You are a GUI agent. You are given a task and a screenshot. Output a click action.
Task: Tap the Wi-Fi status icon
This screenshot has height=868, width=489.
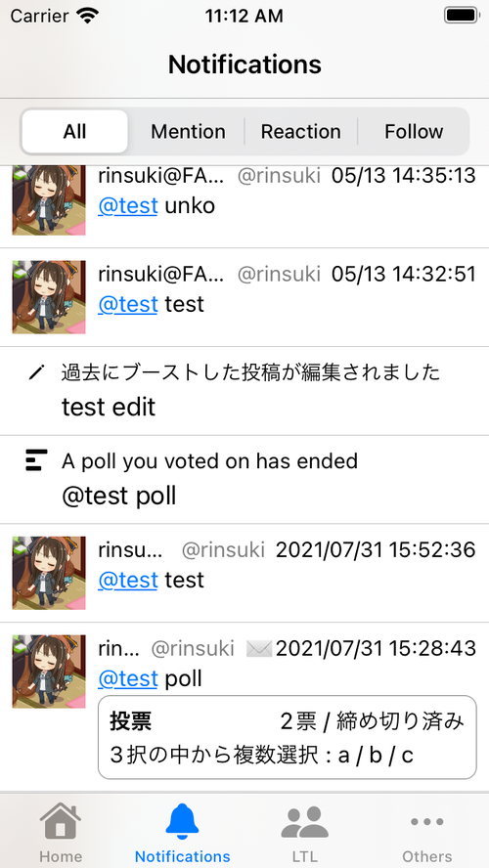coord(87,16)
